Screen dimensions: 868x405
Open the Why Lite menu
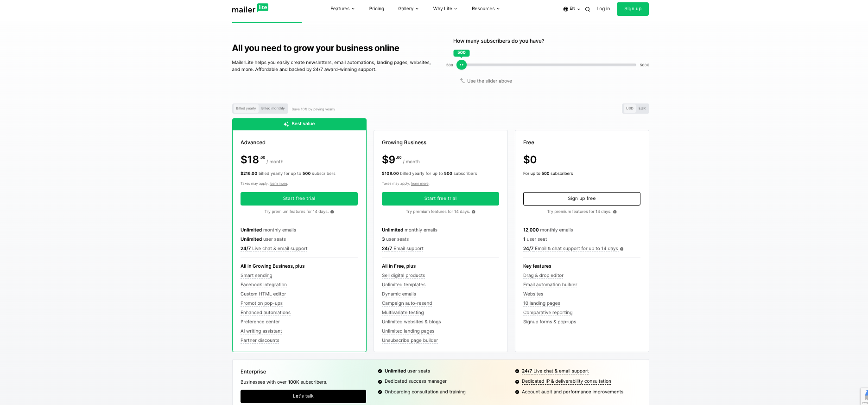[445, 9]
